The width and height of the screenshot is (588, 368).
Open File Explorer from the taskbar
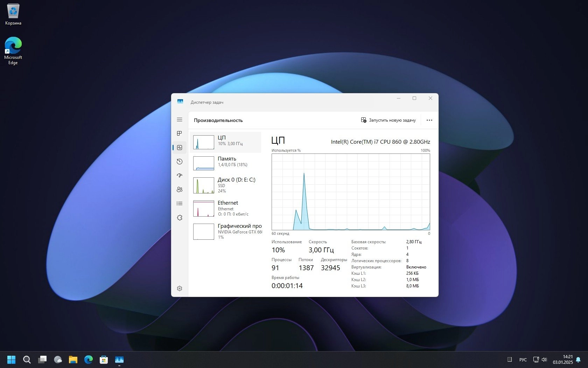pos(73,360)
